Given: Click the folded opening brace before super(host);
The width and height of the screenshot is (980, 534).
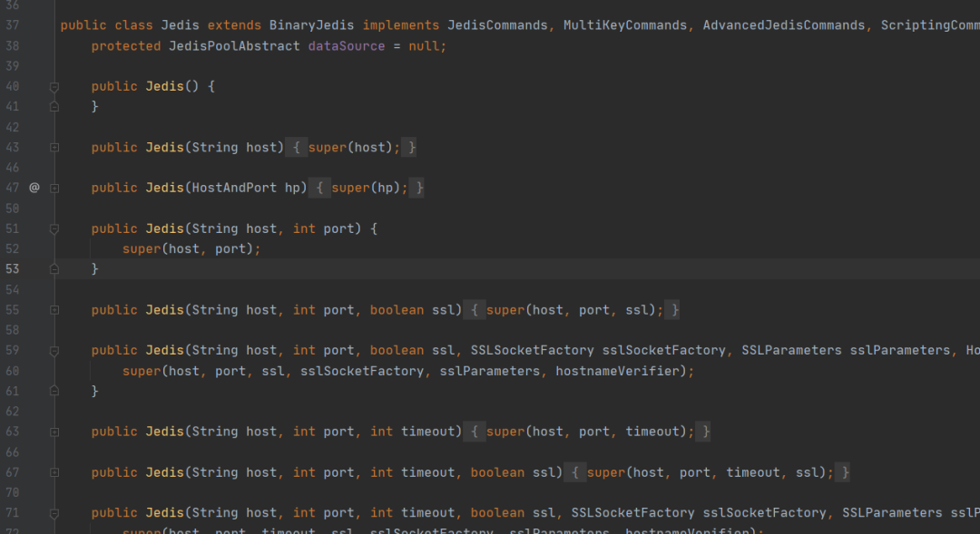Looking at the screenshot, I should [296, 148].
